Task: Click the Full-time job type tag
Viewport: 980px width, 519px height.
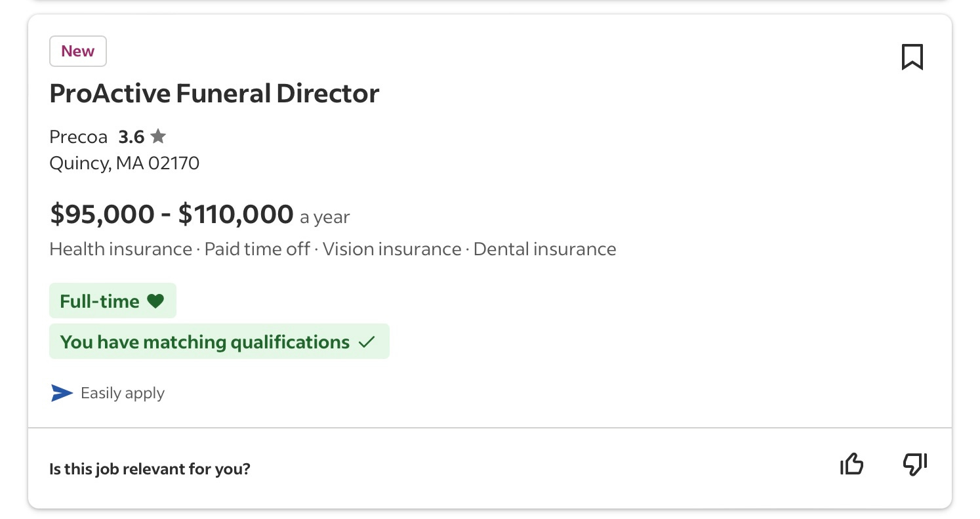Action: tap(113, 301)
